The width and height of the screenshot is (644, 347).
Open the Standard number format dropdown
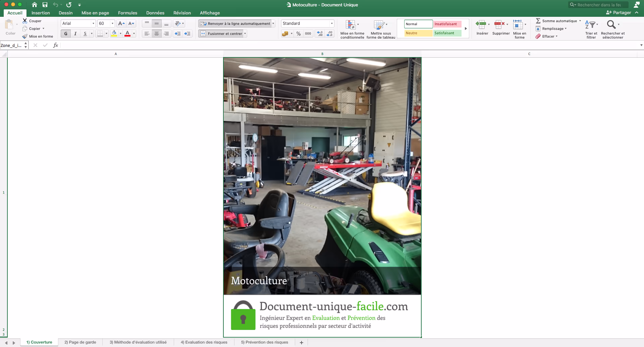332,23
